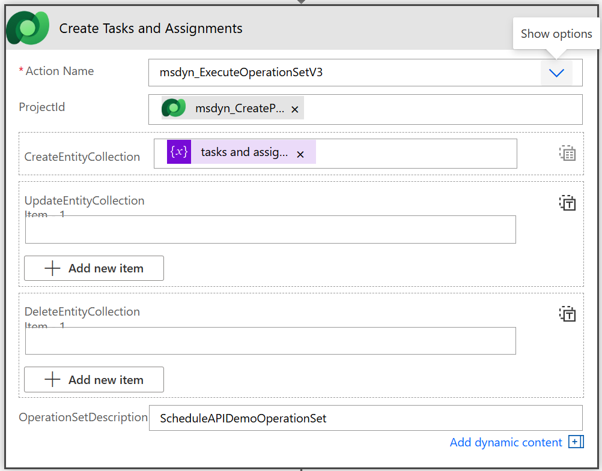Click the OperationSetDescription label

tap(83, 417)
